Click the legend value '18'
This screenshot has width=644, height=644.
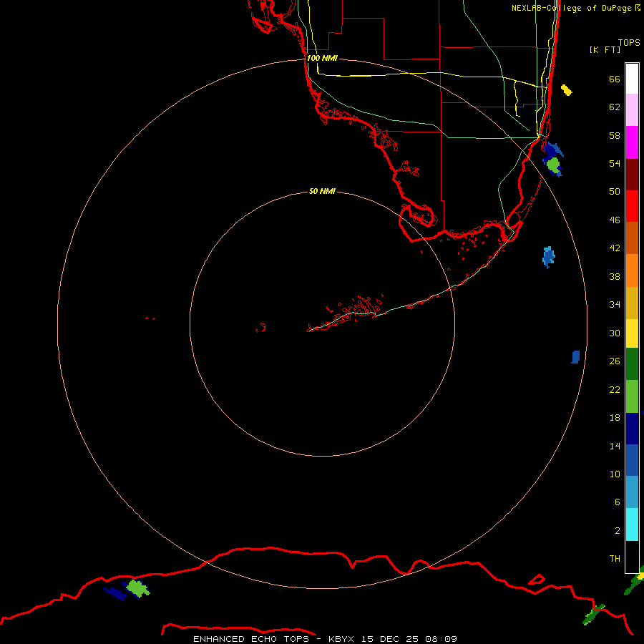click(615, 418)
